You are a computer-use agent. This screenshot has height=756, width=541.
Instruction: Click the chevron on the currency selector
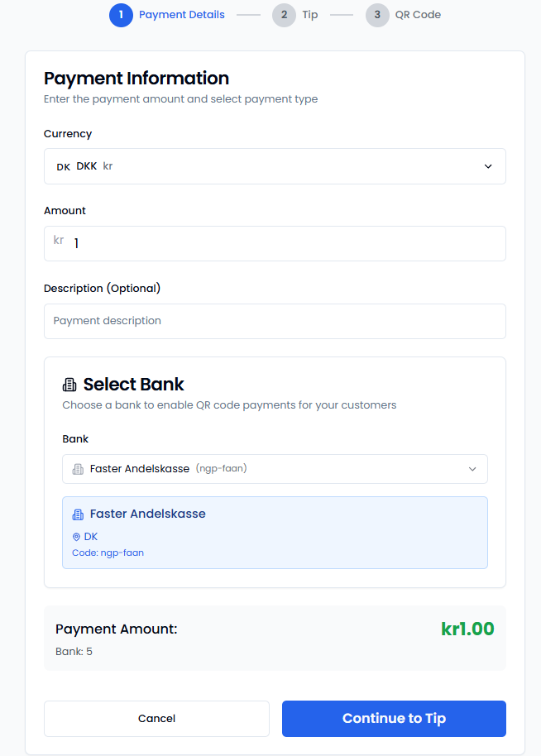[487, 165]
